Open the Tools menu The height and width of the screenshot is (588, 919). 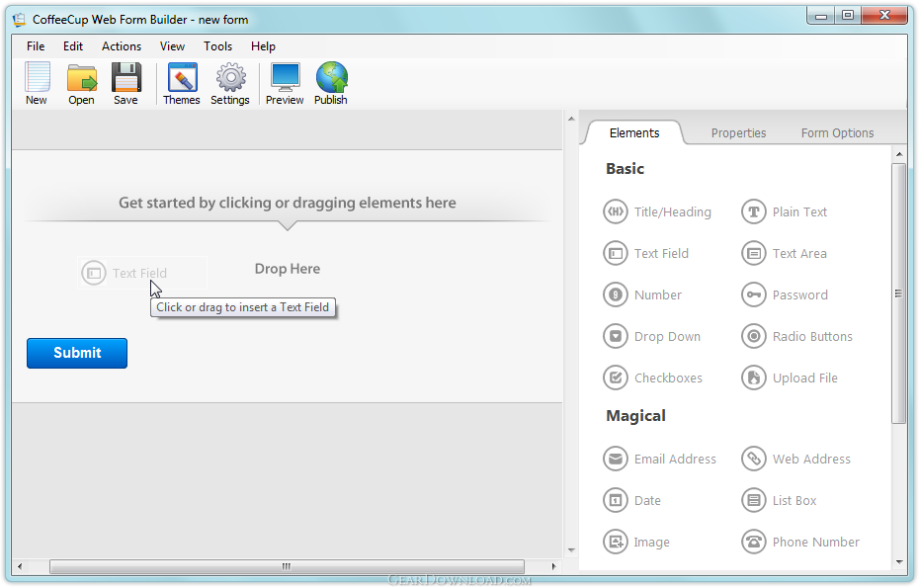point(218,46)
